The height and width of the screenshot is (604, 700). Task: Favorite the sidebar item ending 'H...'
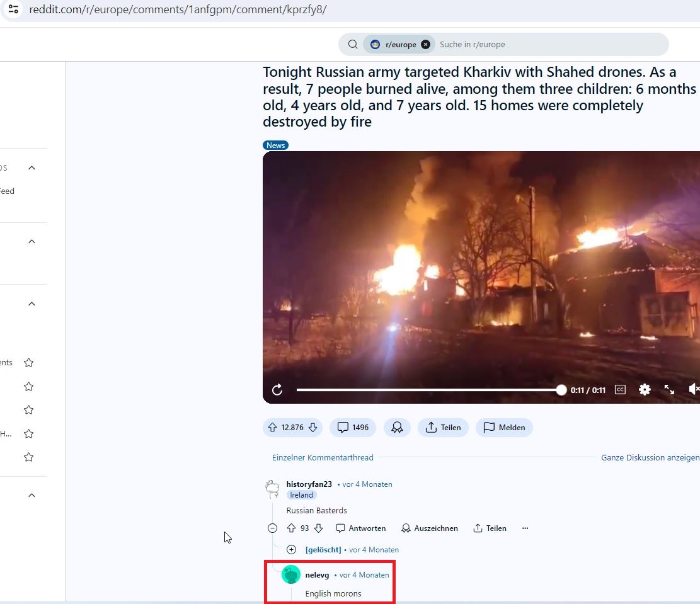[28, 433]
